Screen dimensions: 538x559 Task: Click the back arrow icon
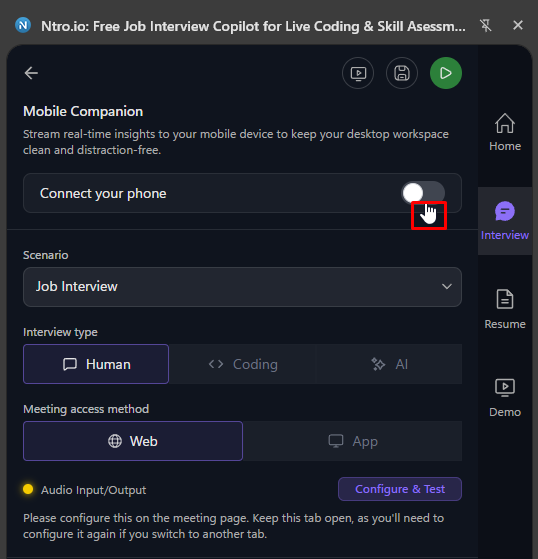click(31, 73)
